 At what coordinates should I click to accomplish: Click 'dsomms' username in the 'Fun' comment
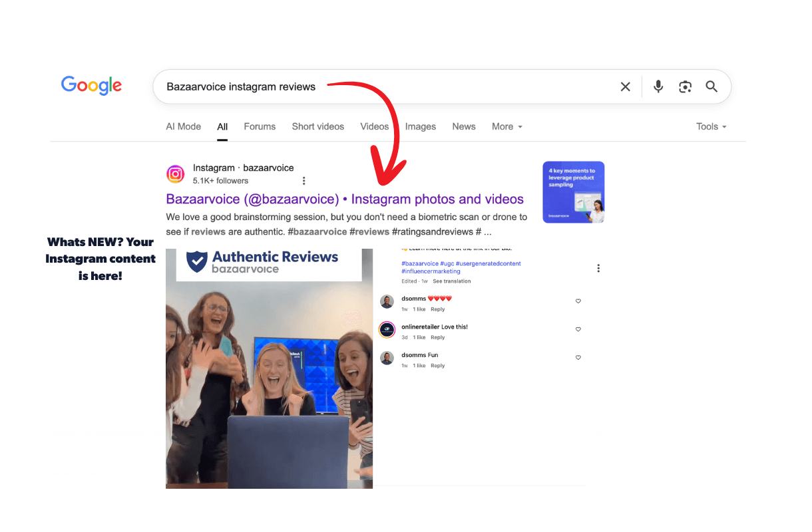413,355
